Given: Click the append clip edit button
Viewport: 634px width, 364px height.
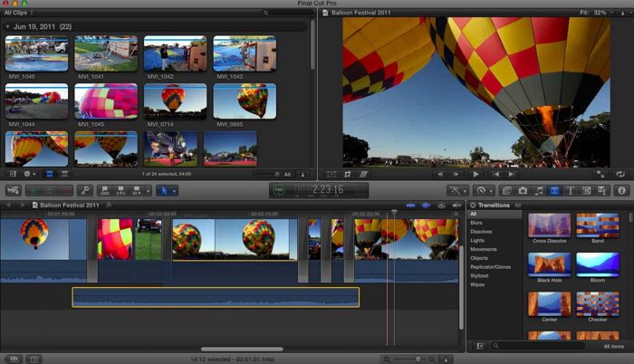Looking at the screenshot, I should click(136, 190).
